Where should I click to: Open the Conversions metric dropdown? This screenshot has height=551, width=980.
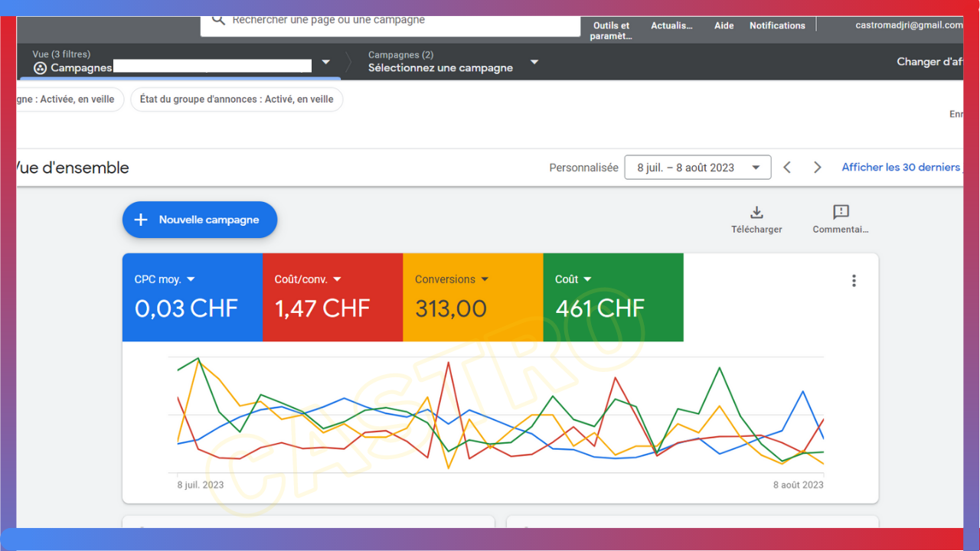coord(484,279)
